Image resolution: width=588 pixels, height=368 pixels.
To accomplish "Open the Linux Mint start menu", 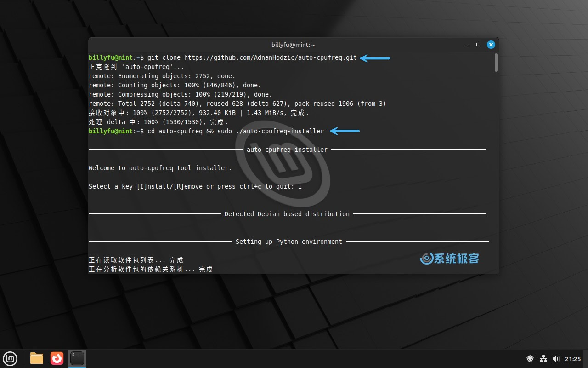I will pyautogui.click(x=10, y=358).
